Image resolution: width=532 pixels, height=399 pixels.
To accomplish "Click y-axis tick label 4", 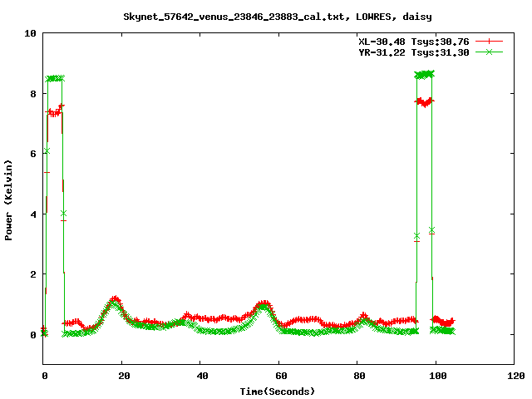I will (x=33, y=214).
